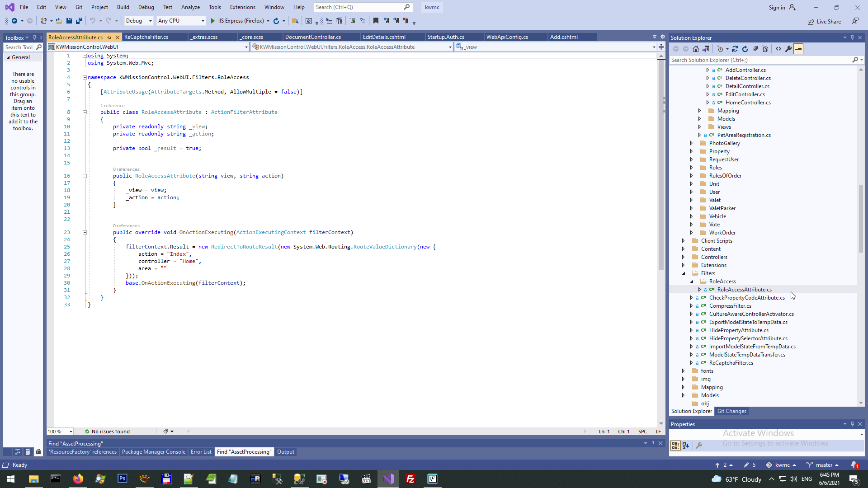Open Properties wrench icon in Solution Explorer
Screen dimensions: 868x488
click(x=788, y=49)
